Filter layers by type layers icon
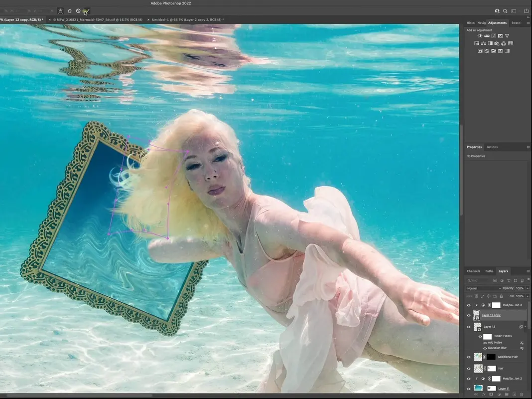This screenshot has height=399, width=532. [x=509, y=280]
